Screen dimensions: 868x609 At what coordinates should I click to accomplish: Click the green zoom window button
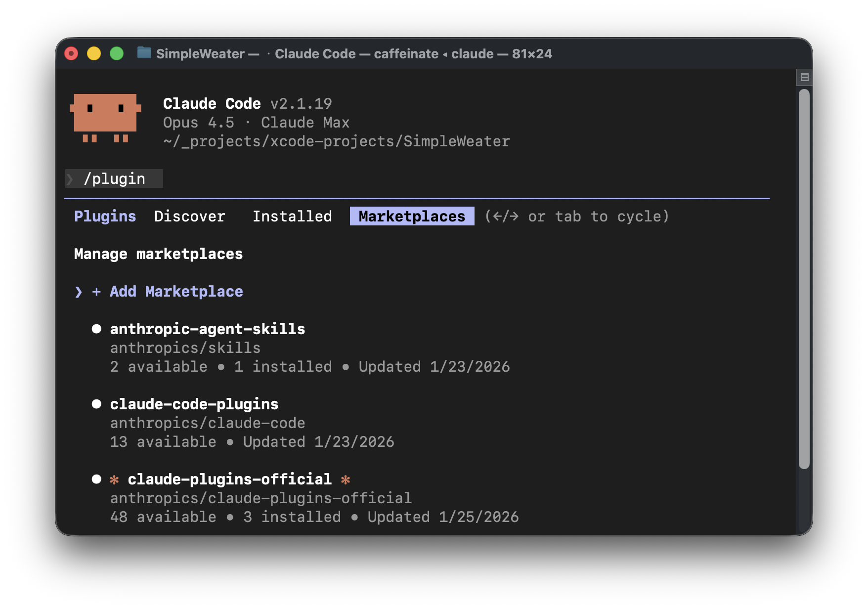[x=117, y=53]
